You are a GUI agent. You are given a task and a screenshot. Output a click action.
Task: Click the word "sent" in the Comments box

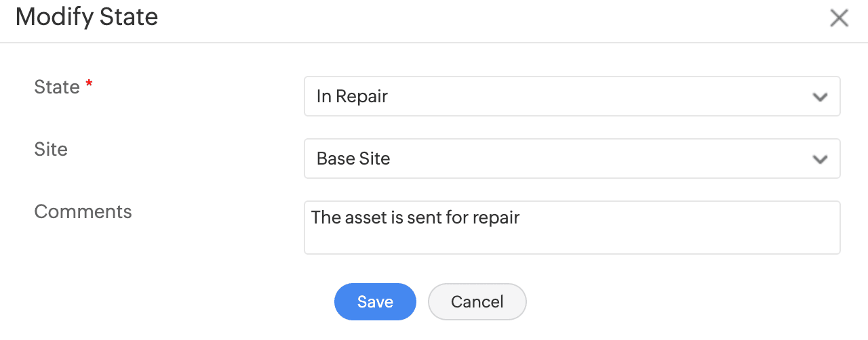coord(424,218)
